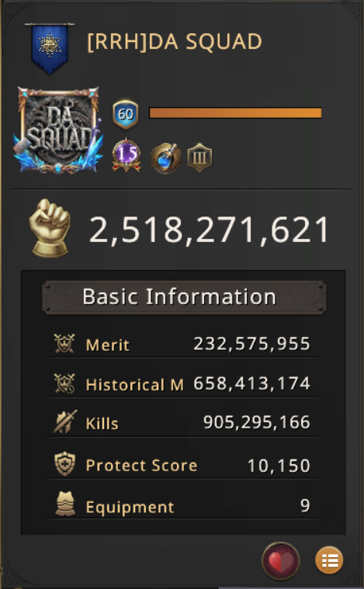Click the level 60 shield badge
The height and width of the screenshot is (589, 364).
point(126,114)
